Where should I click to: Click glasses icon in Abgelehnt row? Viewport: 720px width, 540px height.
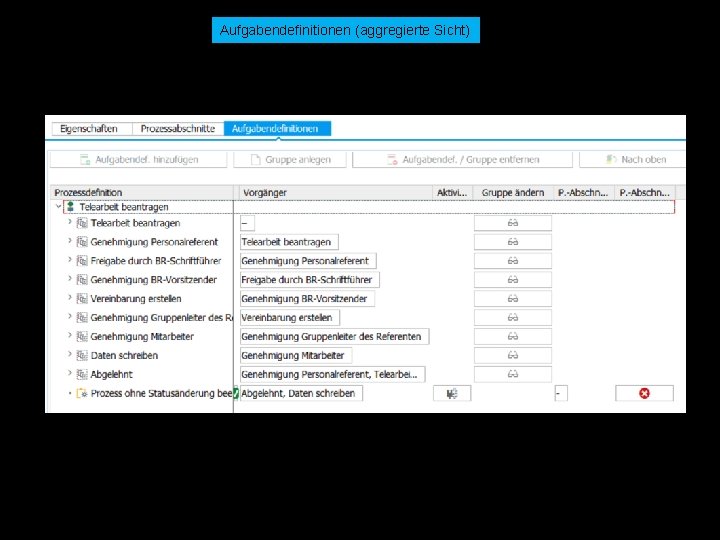coord(513,374)
